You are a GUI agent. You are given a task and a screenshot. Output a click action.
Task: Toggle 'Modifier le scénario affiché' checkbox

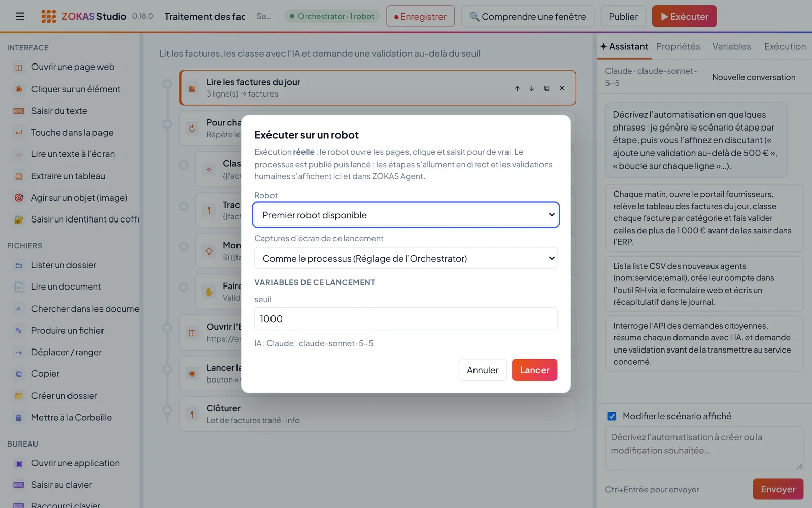point(612,416)
